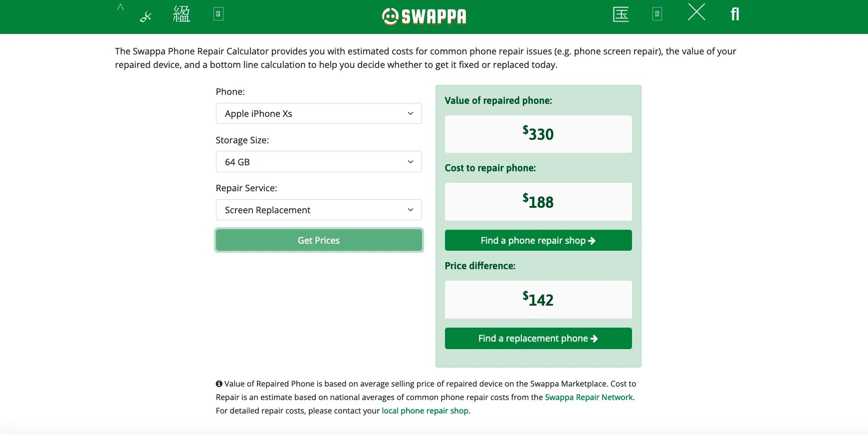Viewport: 868px width, 434px height.
Task: Click Find a phone repair shop button
Action: pos(538,240)
